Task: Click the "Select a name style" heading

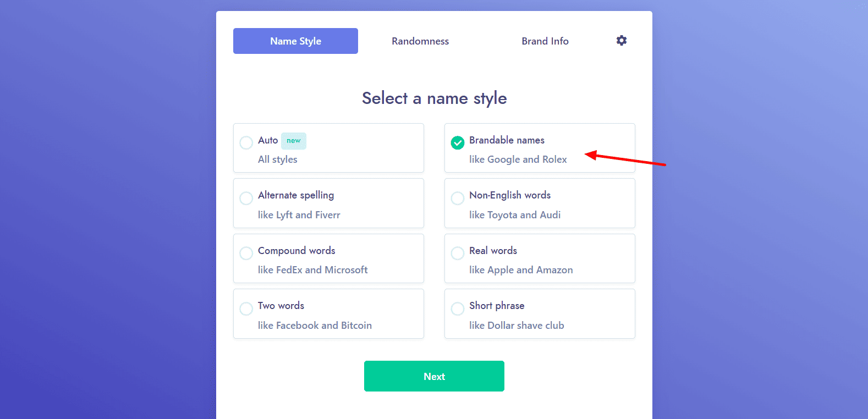Action: pyautogui.click(x=434, y=98)
